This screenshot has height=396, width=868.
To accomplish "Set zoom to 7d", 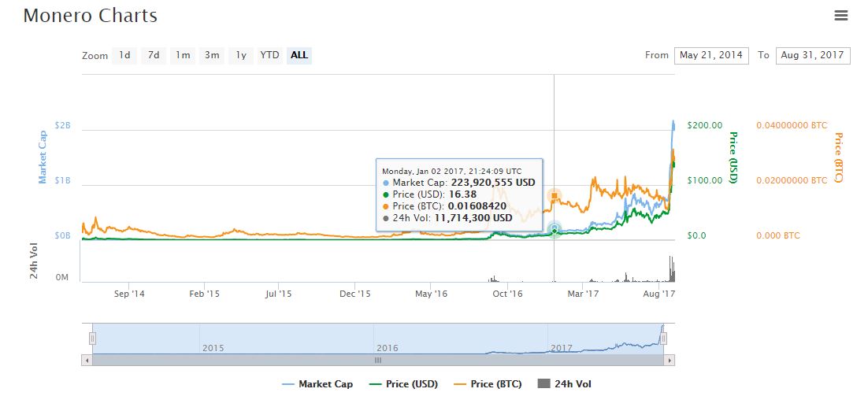I will tap(154, 55).
